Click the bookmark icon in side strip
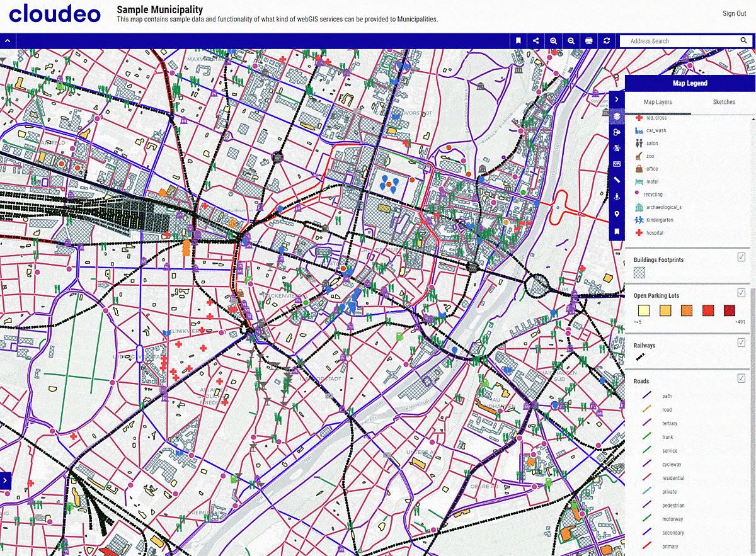 617,232
